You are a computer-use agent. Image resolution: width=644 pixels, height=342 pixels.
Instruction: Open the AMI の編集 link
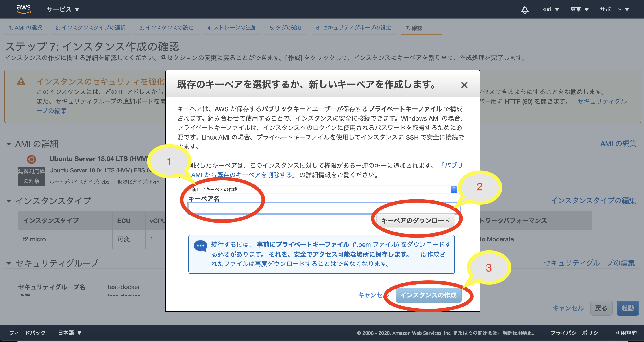pyautogui.click(x=618, y=144)
